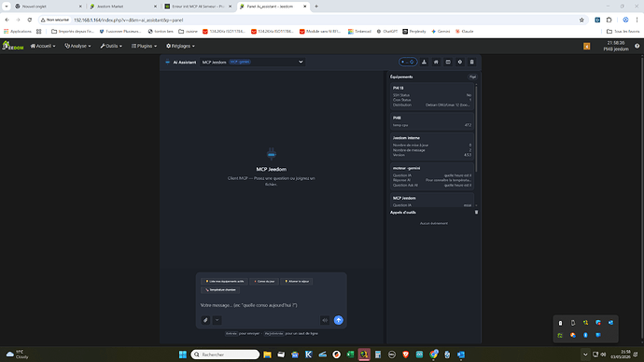644x362 pixels.
Task: Open Excel from the taskbar
Action: click(x=350, y=355)
